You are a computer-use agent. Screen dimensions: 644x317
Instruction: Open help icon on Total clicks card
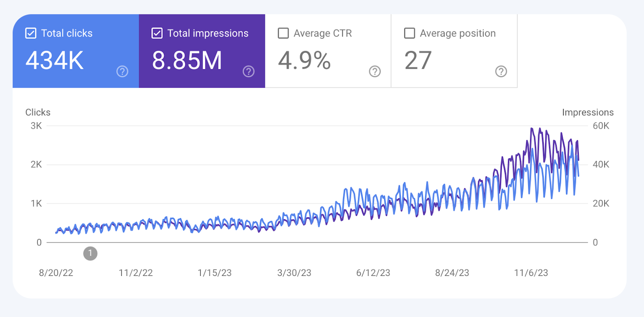point(122,71)
